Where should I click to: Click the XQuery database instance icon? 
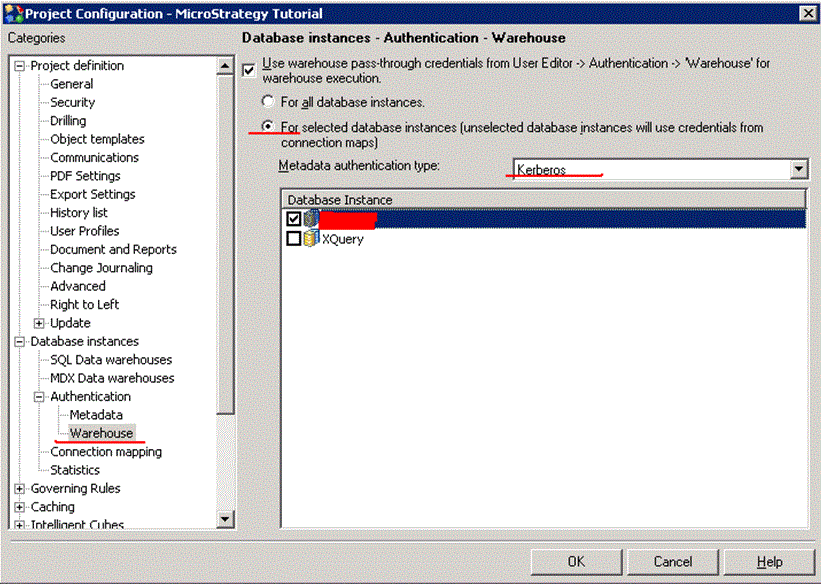(311, 239)
